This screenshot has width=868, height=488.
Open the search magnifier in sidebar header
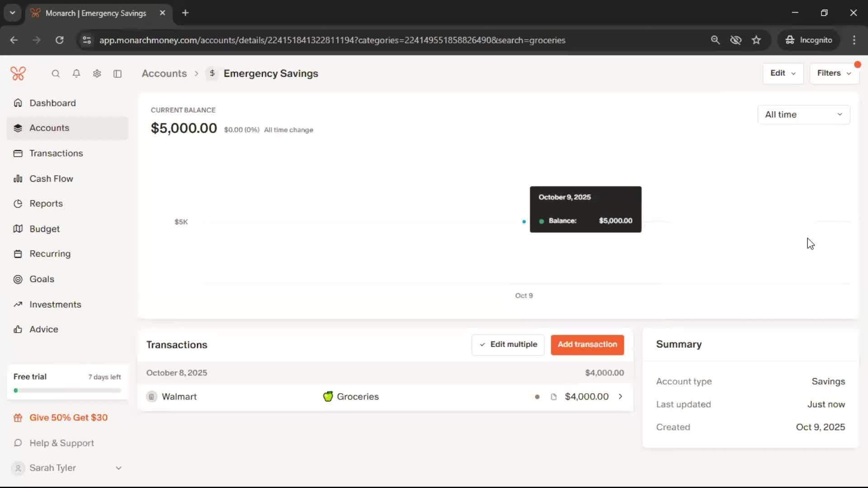(56, 74)
